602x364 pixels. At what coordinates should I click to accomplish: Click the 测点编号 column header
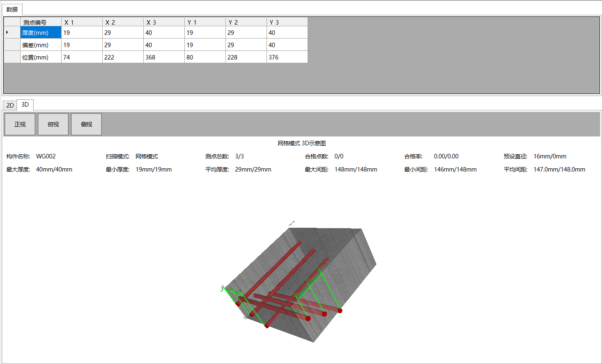tap(41, 22)
